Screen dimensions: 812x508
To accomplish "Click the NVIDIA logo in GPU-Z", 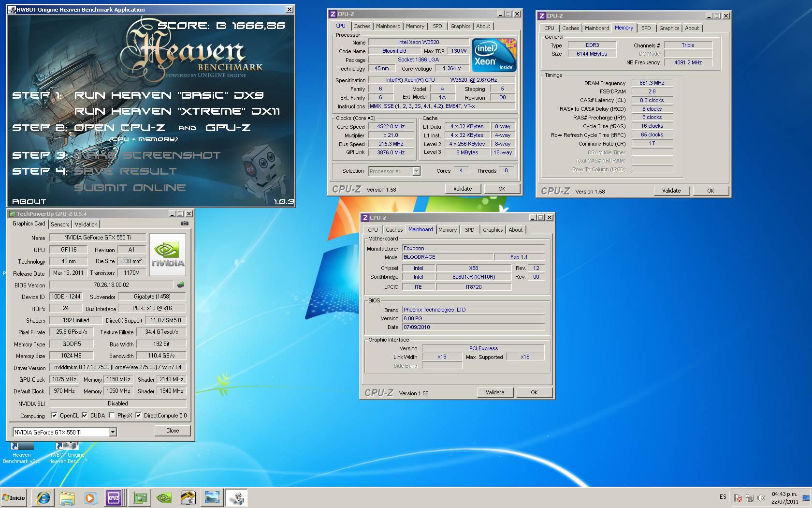I will point(168,254).
